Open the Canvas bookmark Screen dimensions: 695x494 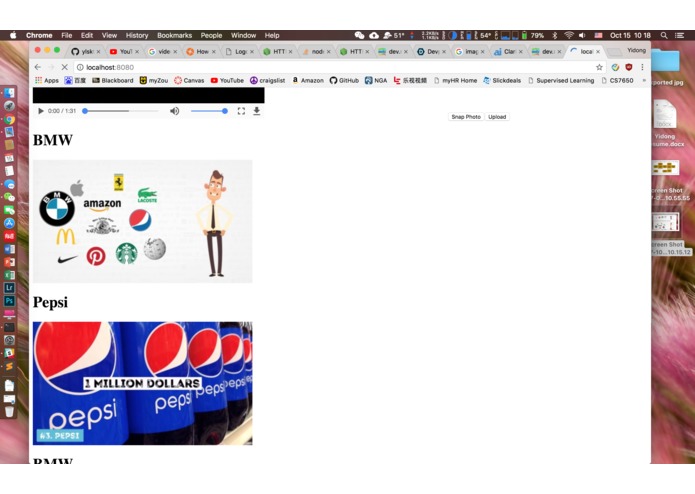point(189,81)
